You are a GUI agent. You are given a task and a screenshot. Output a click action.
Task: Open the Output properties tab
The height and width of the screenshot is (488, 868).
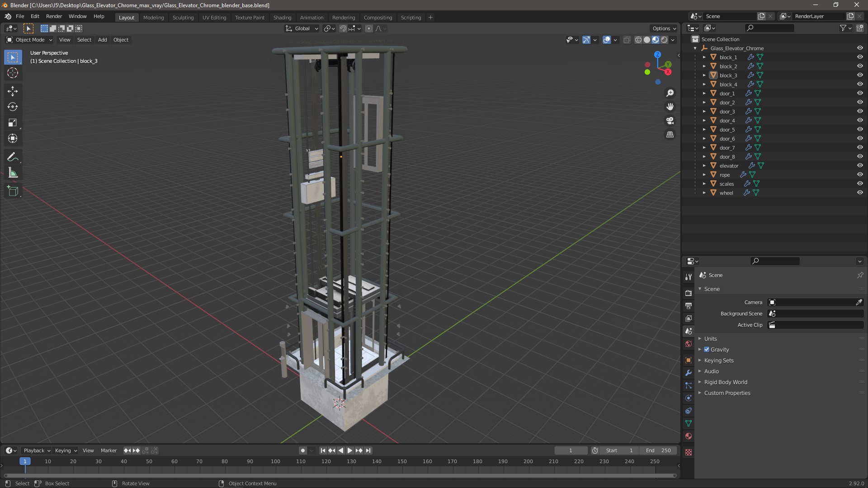[x=688, y=305]
